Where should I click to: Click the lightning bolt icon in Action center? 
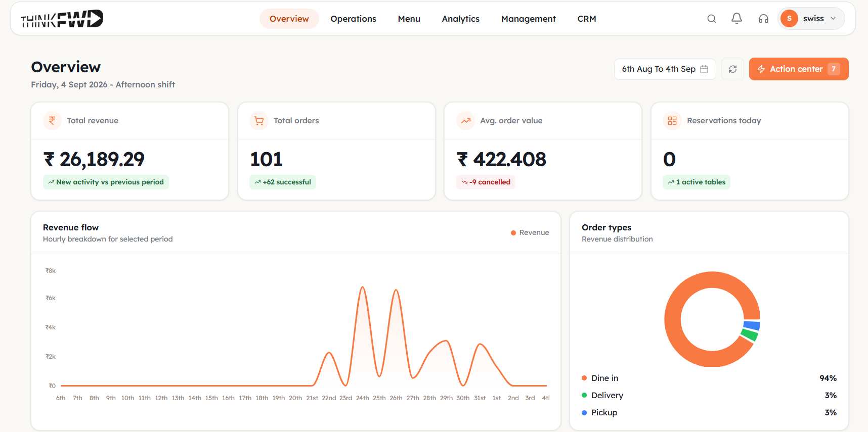(x=761, y=69)
